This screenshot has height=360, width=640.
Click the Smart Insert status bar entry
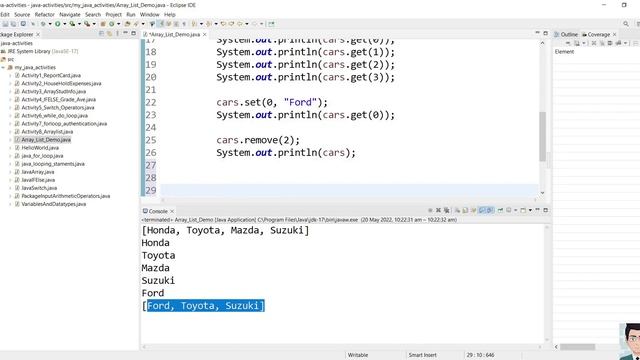click(x=422, y=355)
